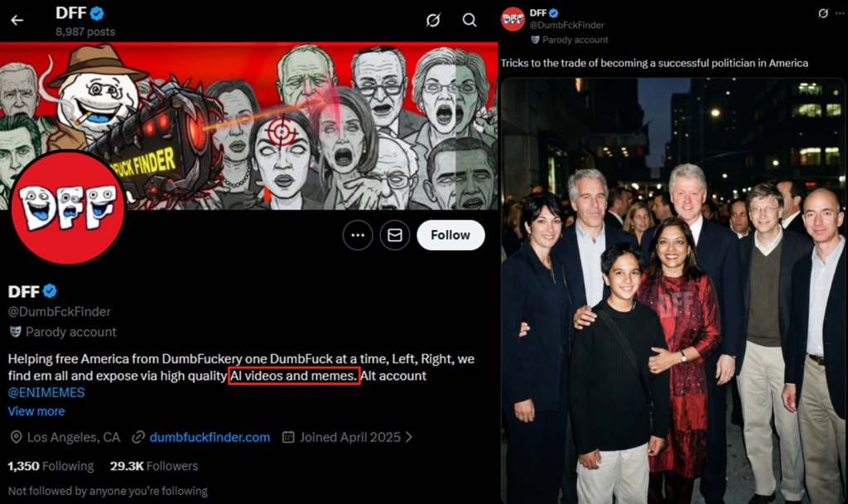View the 29.3K Followers list
This screenshot has width=848, height=504.
click(154, 466)
